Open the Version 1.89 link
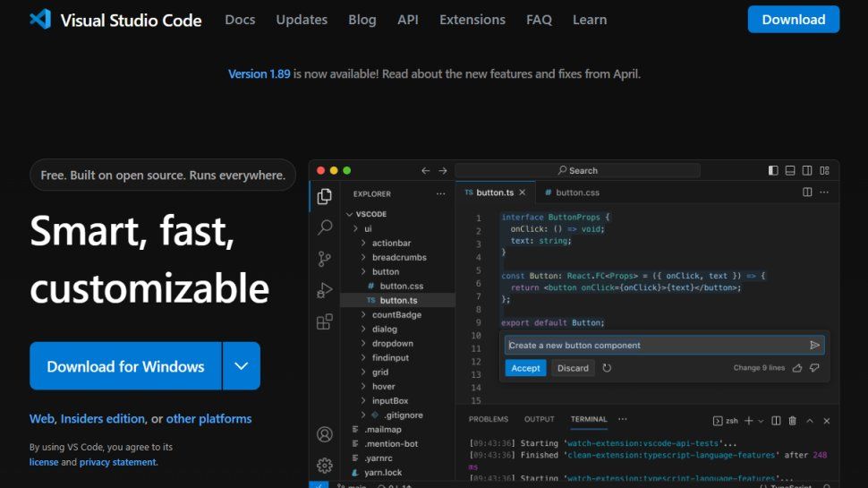This screenshot has height=488, width=868. (260, 73)
